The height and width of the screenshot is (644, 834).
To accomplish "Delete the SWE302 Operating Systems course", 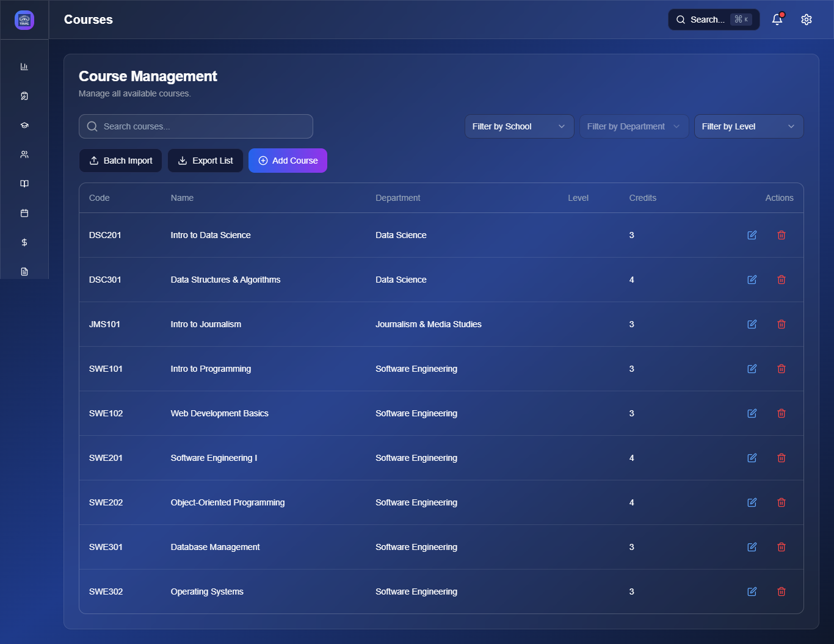I will tap(781, 592).
